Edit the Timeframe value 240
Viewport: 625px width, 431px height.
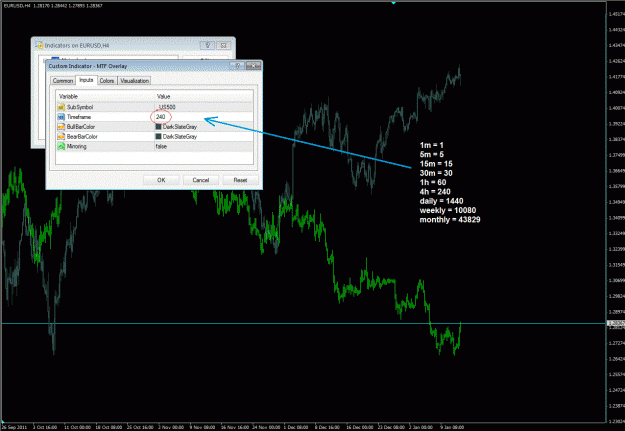pyautogui.click(x=161, y=117)
